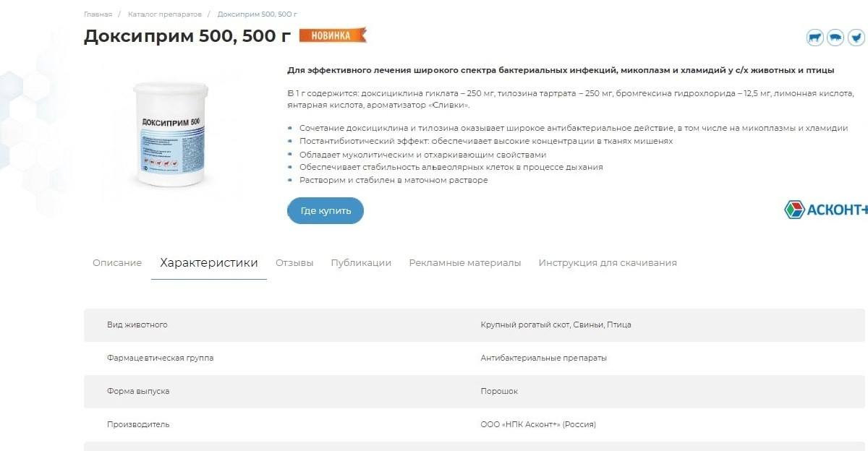Screen dimensions: 868x451
Task: Select the Характеристики tab
Action: [209, 263]
